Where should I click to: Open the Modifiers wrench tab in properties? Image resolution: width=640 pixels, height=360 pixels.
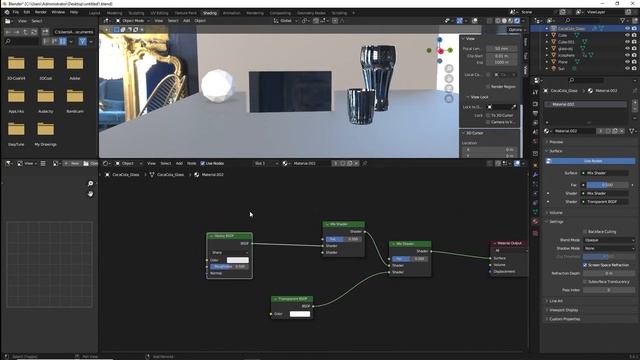pos(535,175)
